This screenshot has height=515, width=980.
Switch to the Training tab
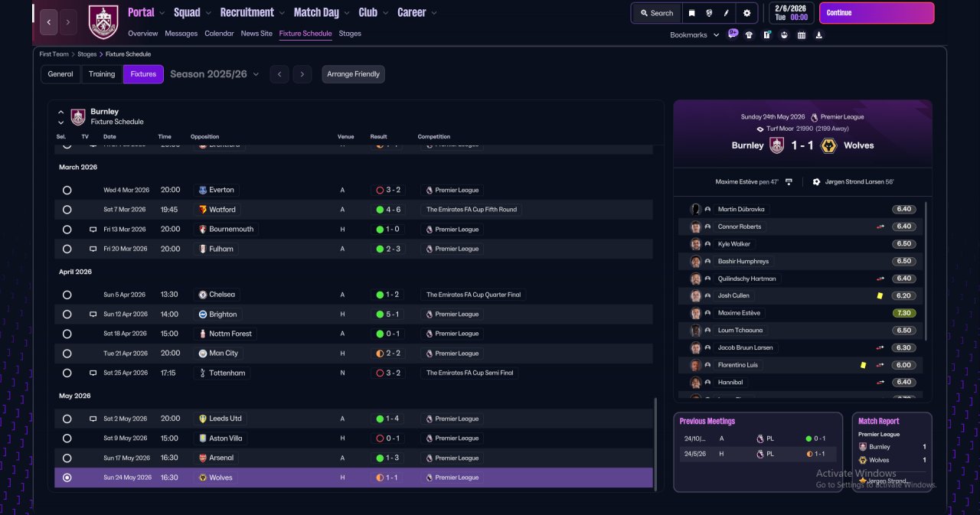(102, 74)
